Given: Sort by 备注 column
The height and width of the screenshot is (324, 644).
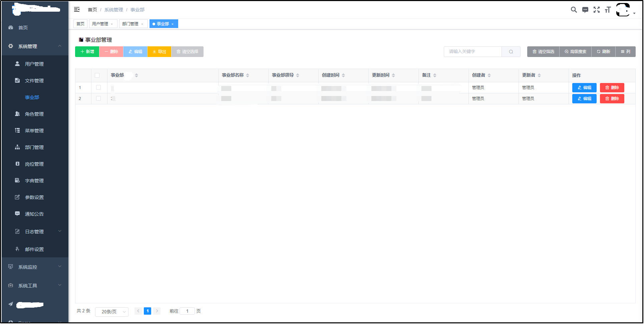Looking at the screenshot, I should click(x=435, y=75).
